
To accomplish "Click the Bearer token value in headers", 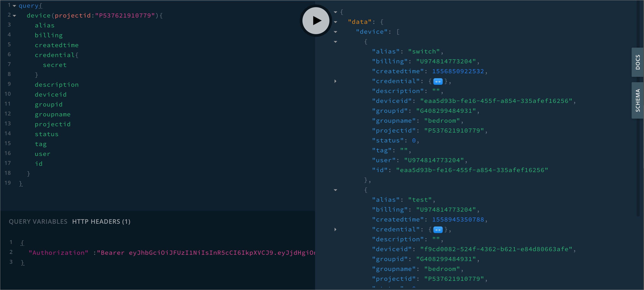I will (x=206, y=253).
